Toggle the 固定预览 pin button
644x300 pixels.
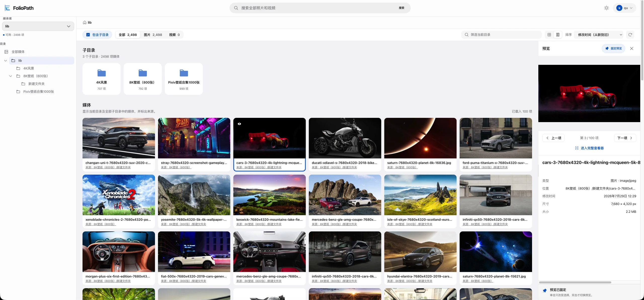pos(613,48)
